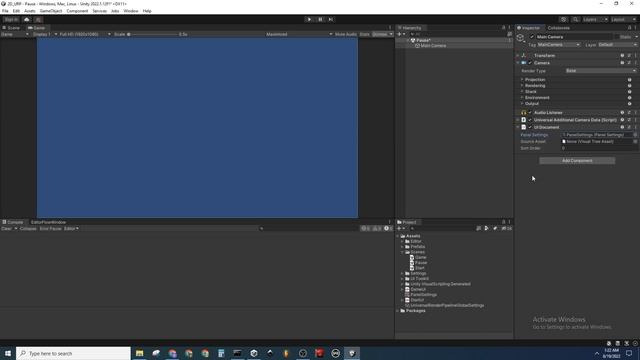Open the undo history icon in top toolbar

[x=563, y=19]
